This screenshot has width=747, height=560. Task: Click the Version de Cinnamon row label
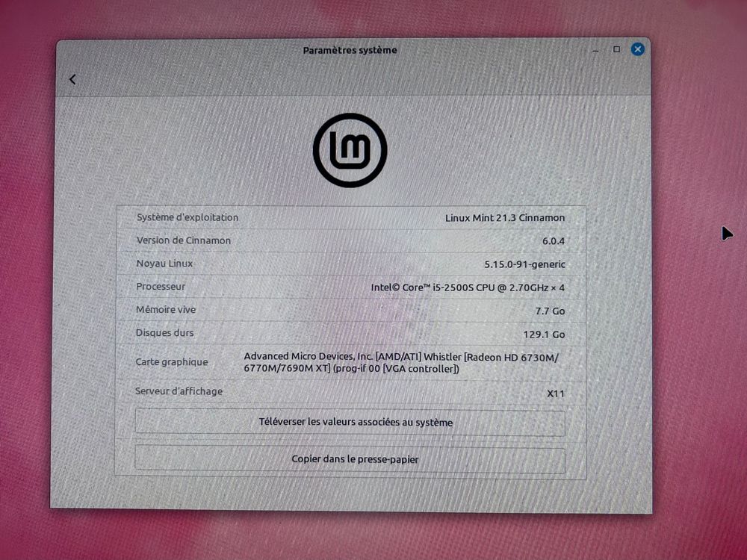182,240
